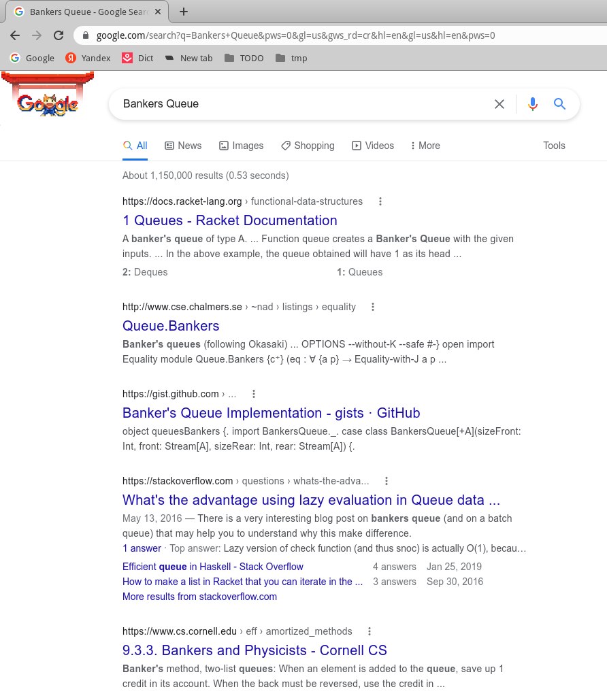Click the 1 answer link

[142, 548]
